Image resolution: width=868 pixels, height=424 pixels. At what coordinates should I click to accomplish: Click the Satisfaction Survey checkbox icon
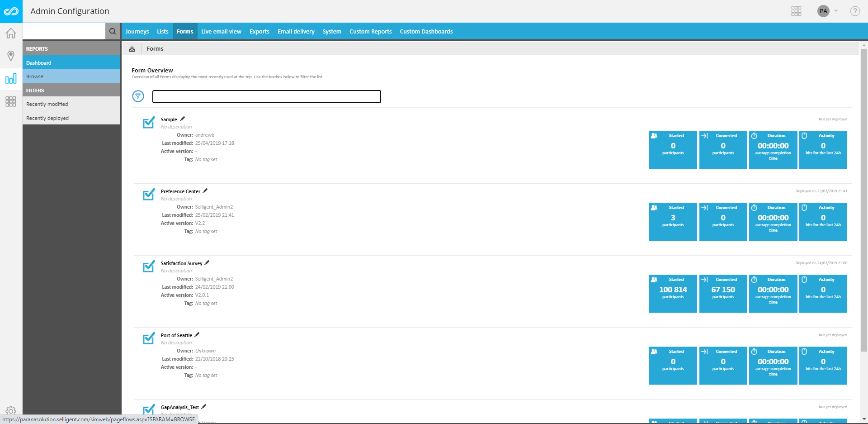[x=149, y=267]
